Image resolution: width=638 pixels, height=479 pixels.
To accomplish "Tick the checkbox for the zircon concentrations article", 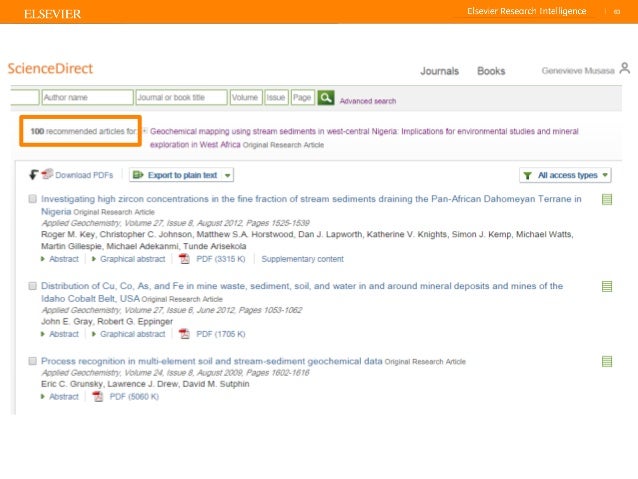I will point(33,199).
